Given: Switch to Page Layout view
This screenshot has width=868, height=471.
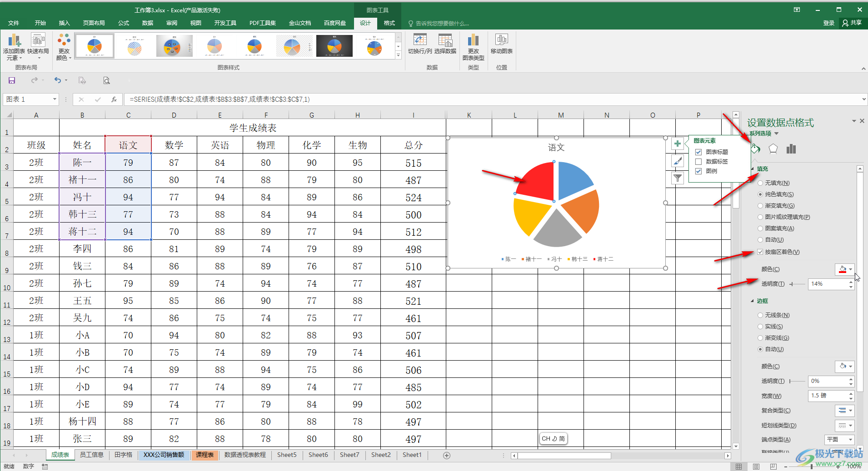Looking at the screenshot, I should (756, 466).
